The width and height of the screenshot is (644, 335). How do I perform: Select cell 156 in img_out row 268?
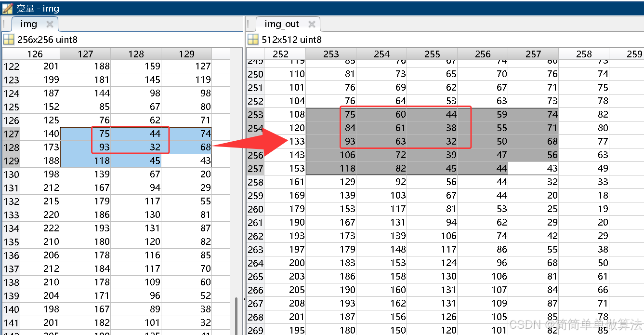coord(381,317)
